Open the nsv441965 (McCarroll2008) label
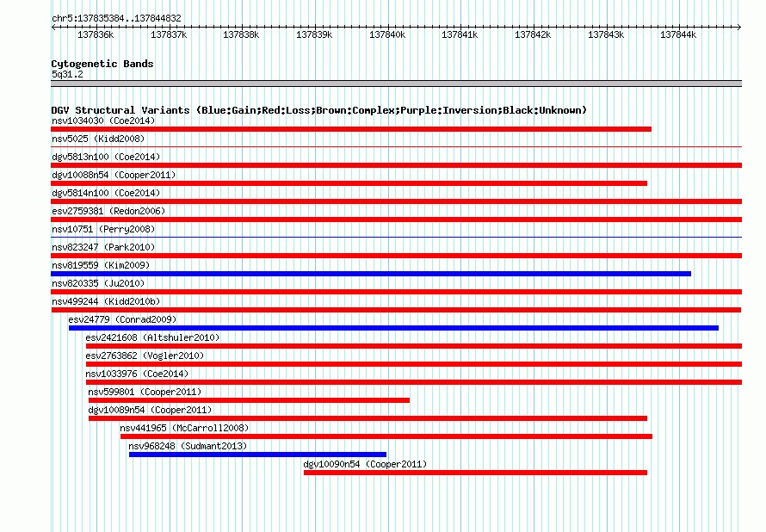Image resolution: width=766 pixels, height=532 pixels. [x=184, y=428]
